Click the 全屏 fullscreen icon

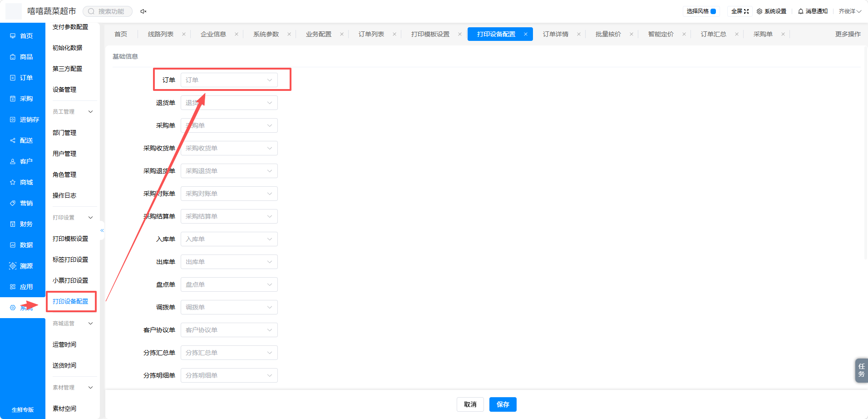(746, 11)
